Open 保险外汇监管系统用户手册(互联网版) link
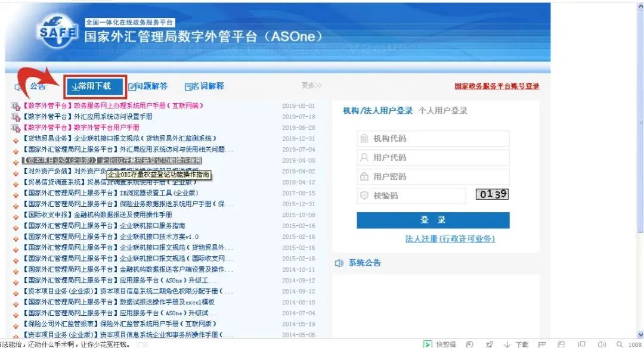The height and width of the screenshot is (348, 644). click(158, 324)
